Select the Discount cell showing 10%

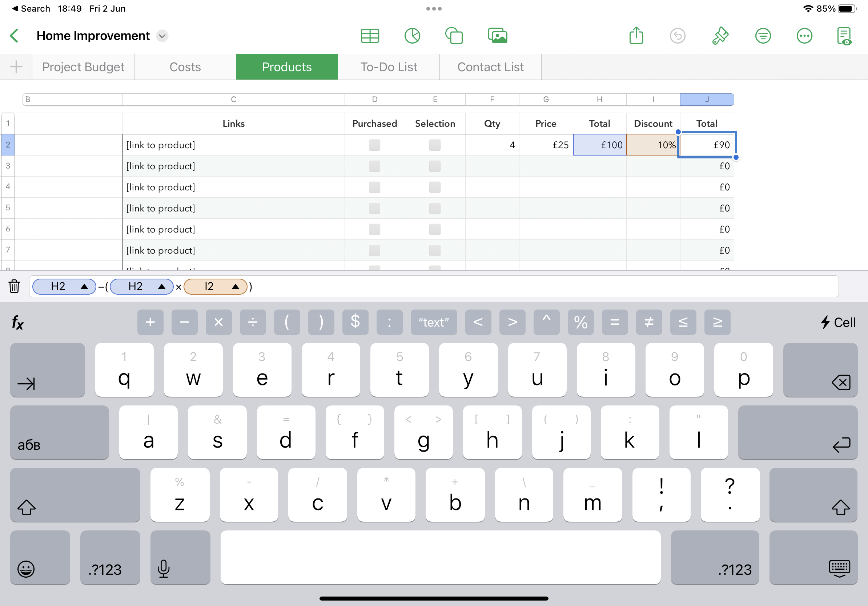pyautogui.click(x=653, y=145)
